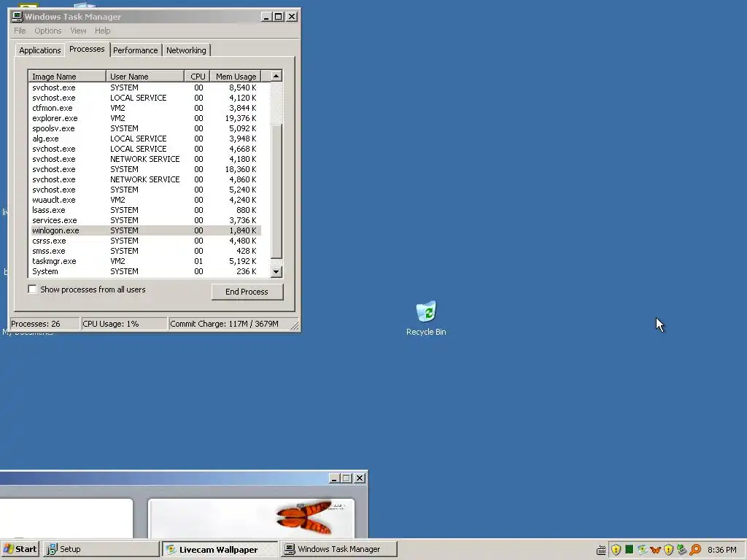Switch to Setup in the taskbar
747x560 pixels.
click(101, 549)
